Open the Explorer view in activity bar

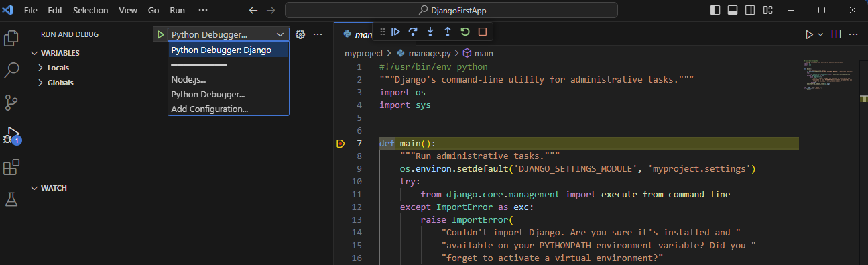11,38
